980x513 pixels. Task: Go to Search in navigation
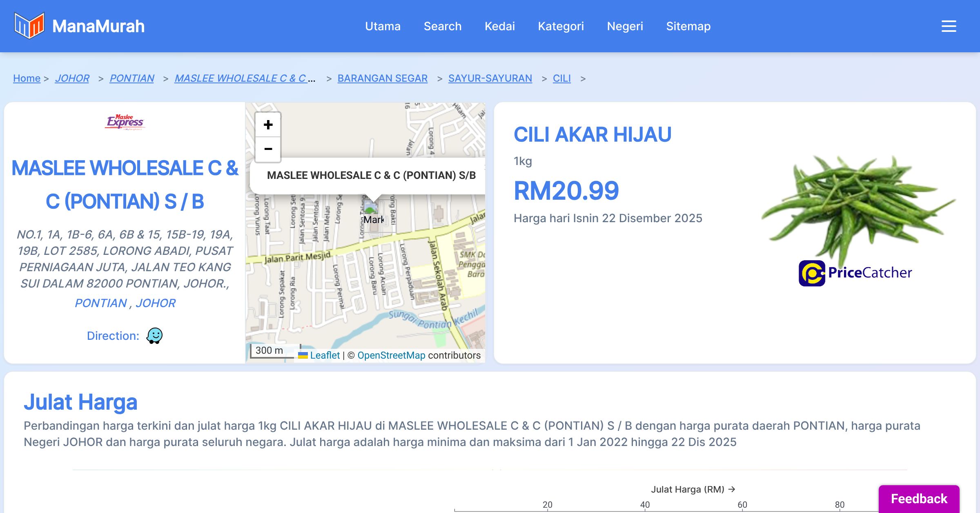[442, 26]
